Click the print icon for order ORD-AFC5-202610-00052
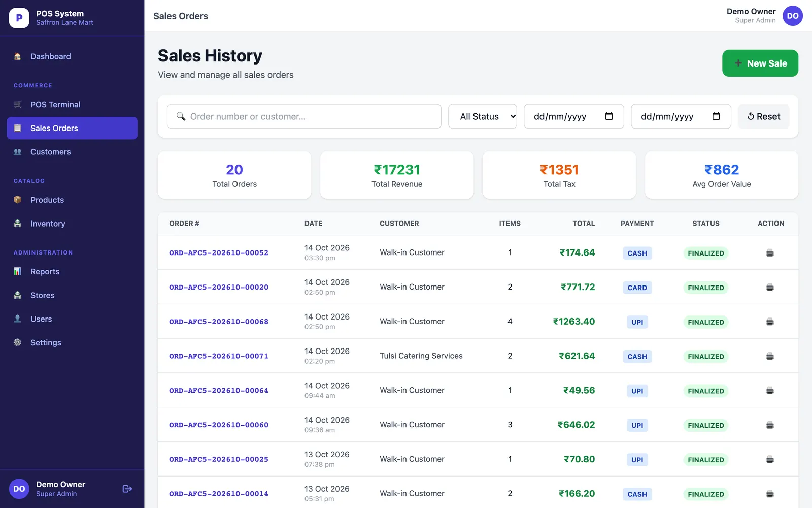The height and width of the screenshot is (508, 812). click(x=770, y=253)
